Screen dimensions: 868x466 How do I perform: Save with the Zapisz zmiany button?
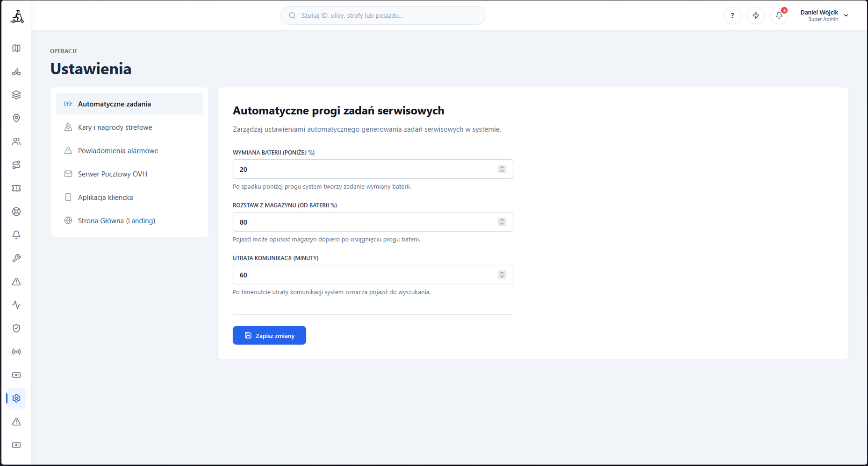tap(269, 335)
